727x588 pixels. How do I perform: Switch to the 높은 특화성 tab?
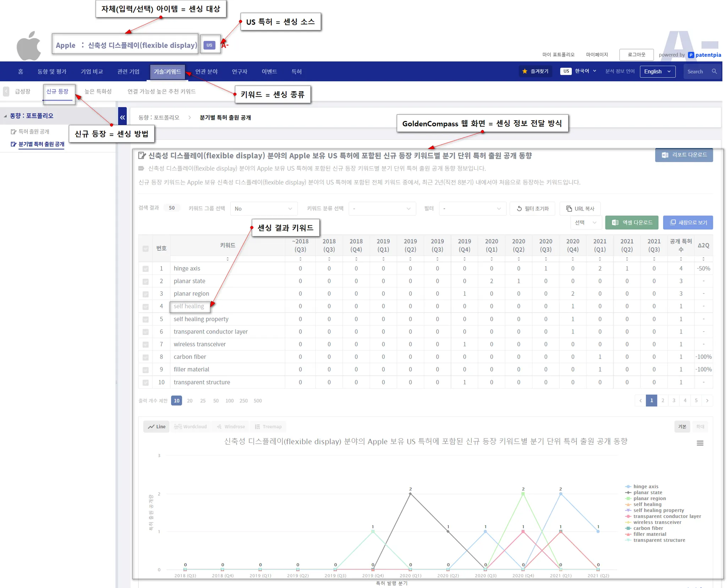tap(98, 92)
